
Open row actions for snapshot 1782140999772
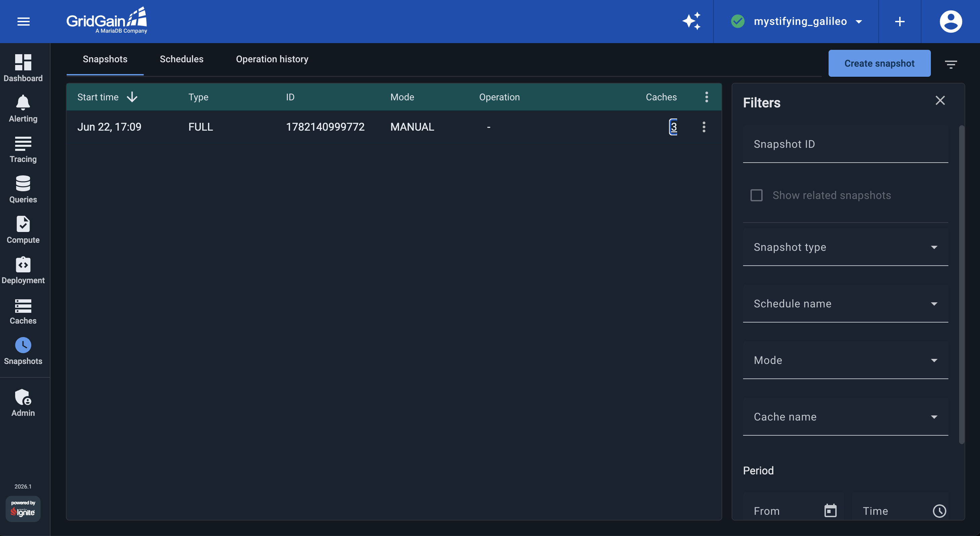coord(704,127)
